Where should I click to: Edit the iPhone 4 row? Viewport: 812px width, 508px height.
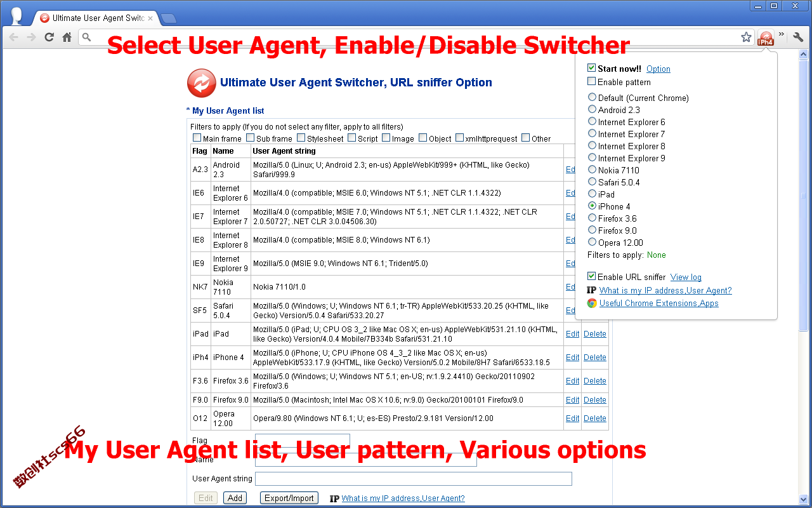[572, 358]
